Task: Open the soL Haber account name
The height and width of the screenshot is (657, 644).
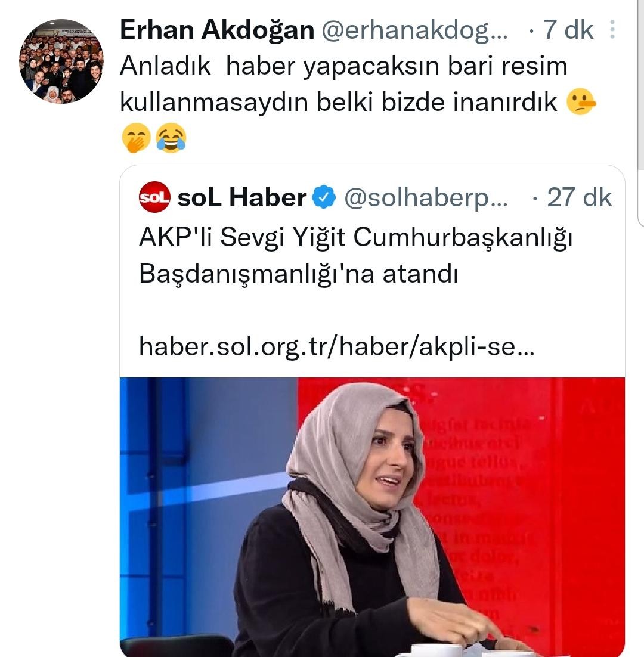Action: click(241, 197)
